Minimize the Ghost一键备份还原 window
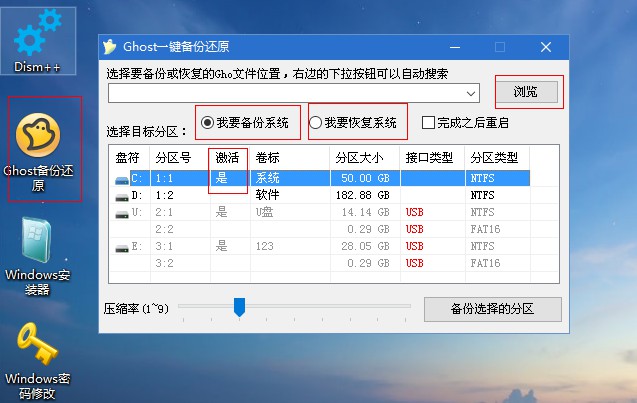 (455, 47)
